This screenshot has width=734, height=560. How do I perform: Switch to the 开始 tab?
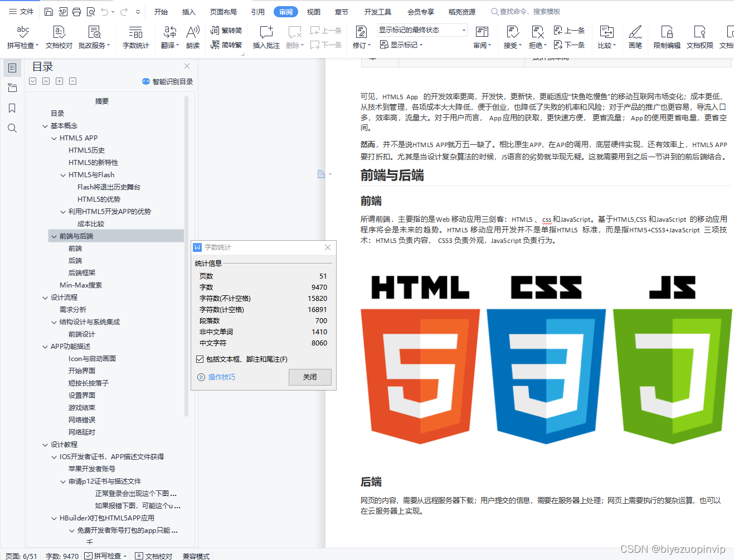point(161,12)
